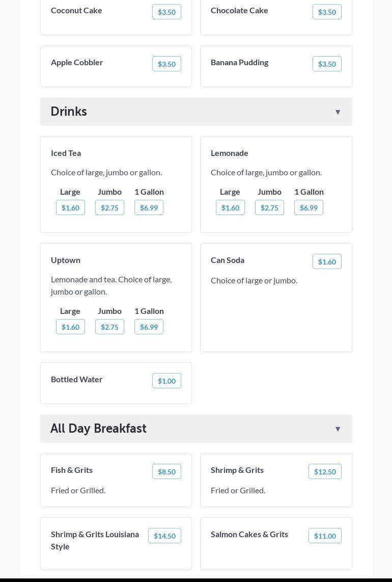Select Lemonade Jumbo $2.75 option
The width and height of the screenshot is (392, 582).
click(x=269, y=207)
